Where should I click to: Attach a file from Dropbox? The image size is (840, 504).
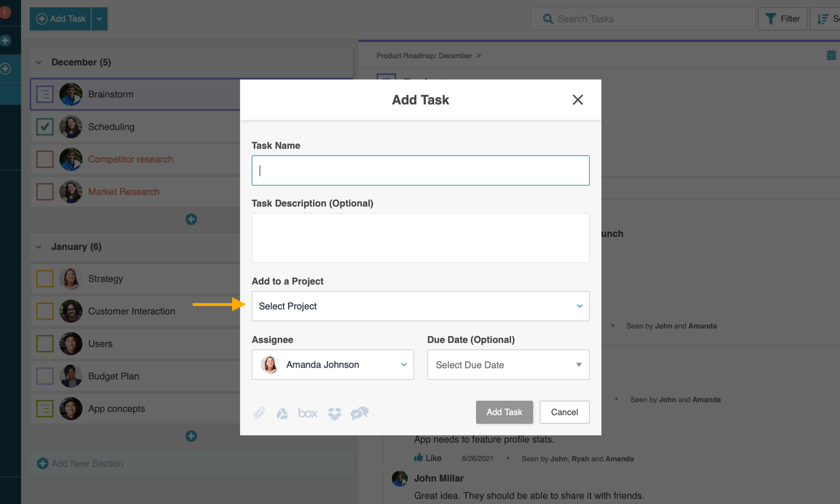(334, 413)
